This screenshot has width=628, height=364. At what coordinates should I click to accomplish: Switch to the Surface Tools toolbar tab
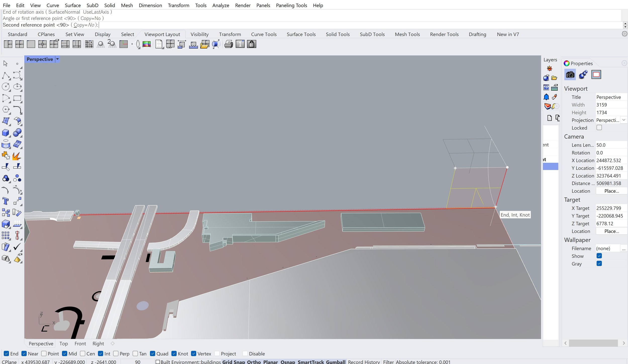tap(301, 34)
